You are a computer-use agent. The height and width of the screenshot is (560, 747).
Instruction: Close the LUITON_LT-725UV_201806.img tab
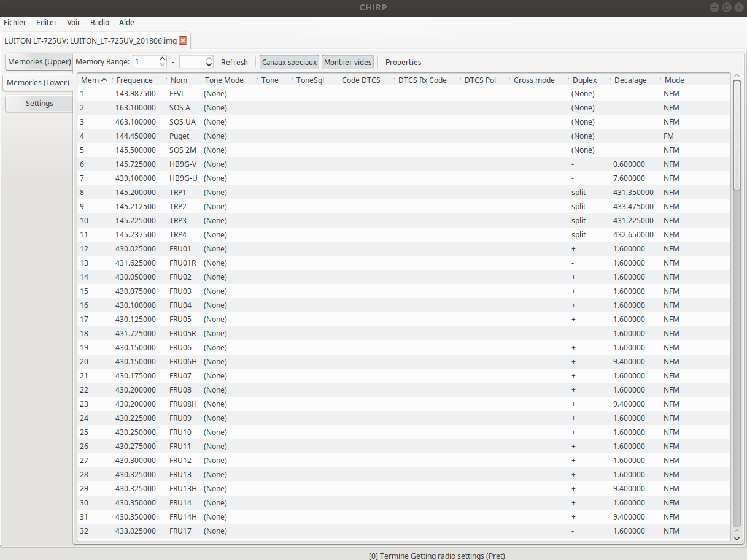[x=183, y=41]
